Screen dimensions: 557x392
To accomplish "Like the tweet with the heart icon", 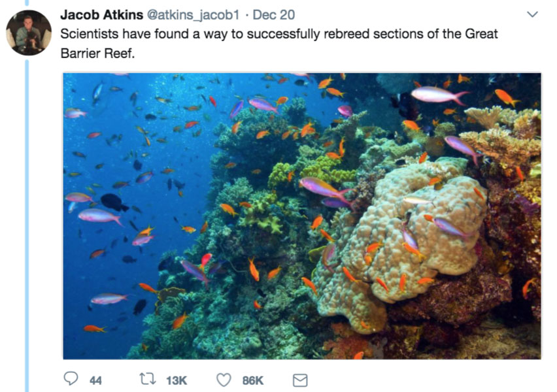I will [x=224, y=380].
